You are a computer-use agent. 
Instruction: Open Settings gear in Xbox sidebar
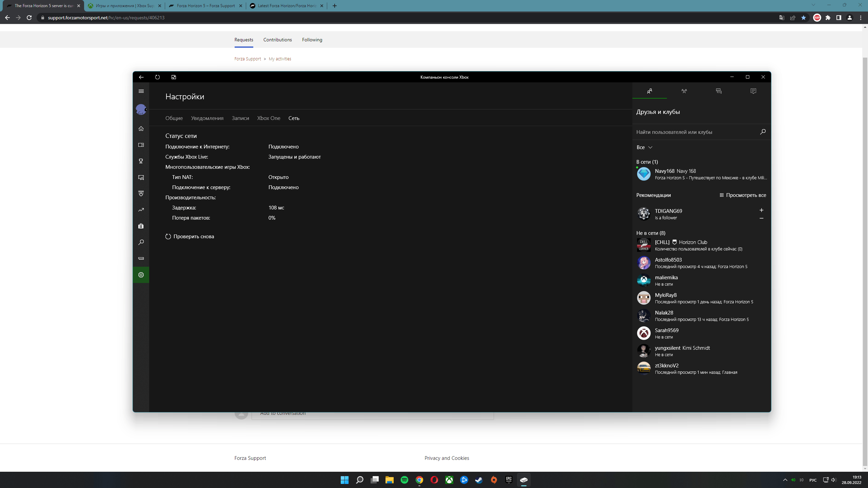coord(141,275)
